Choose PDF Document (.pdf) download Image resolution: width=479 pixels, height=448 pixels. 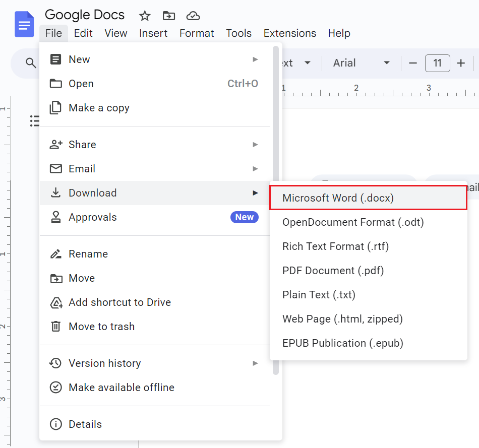333,271
